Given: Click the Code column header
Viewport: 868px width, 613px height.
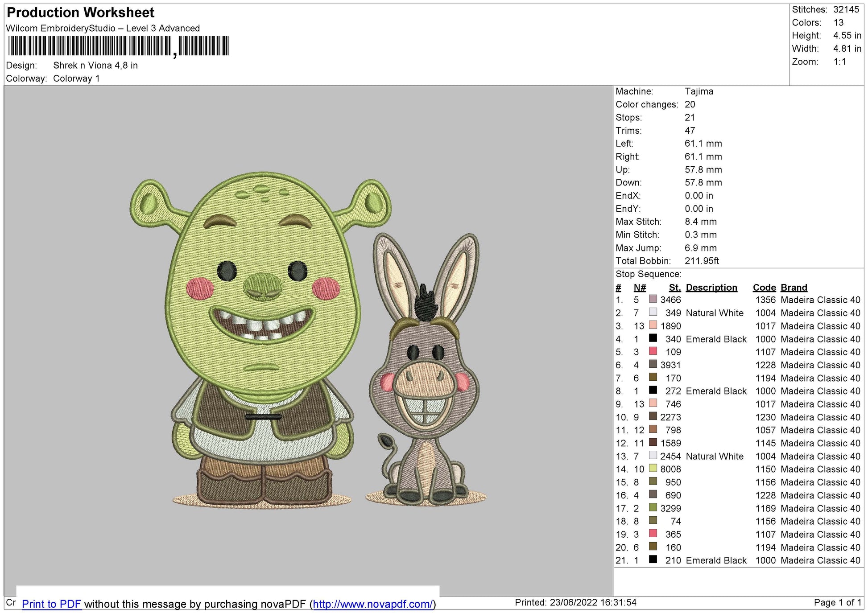Looking at the screenshot, I should point(765,288).
